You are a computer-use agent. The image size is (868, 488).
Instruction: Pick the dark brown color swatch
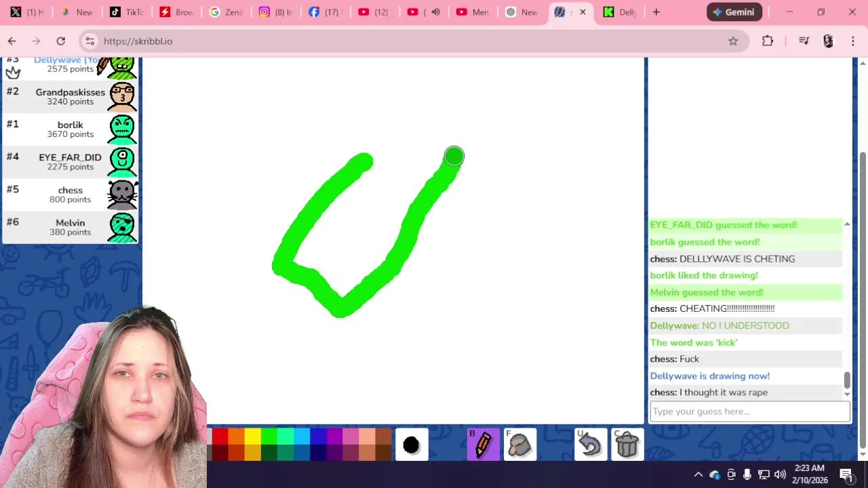click(x=384, y=453)
